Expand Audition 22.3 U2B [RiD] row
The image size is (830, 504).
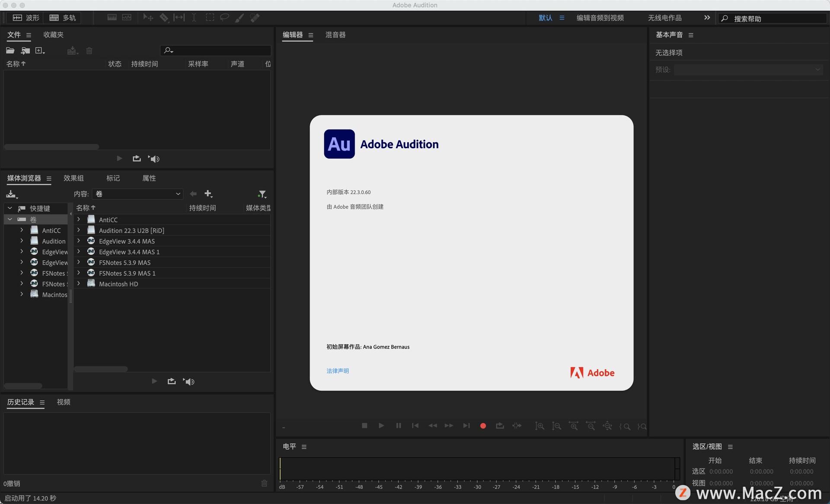(79, 230)
